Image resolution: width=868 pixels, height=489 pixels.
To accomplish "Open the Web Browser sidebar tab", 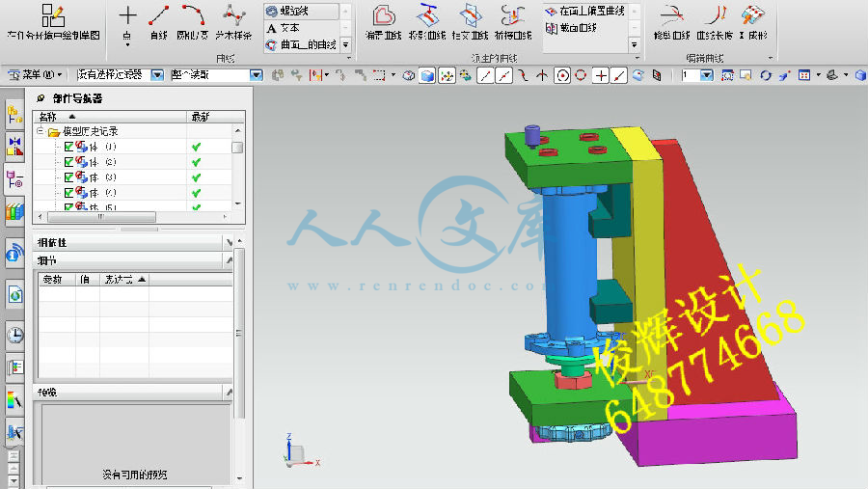I will click(14, 294).
